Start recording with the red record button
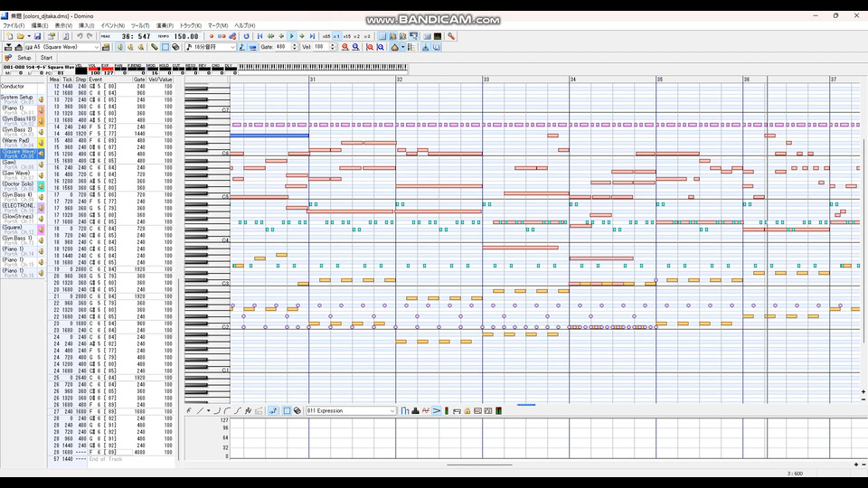This screenshot has height=488, width=868. pyautogui.click(x=212, y=36)
